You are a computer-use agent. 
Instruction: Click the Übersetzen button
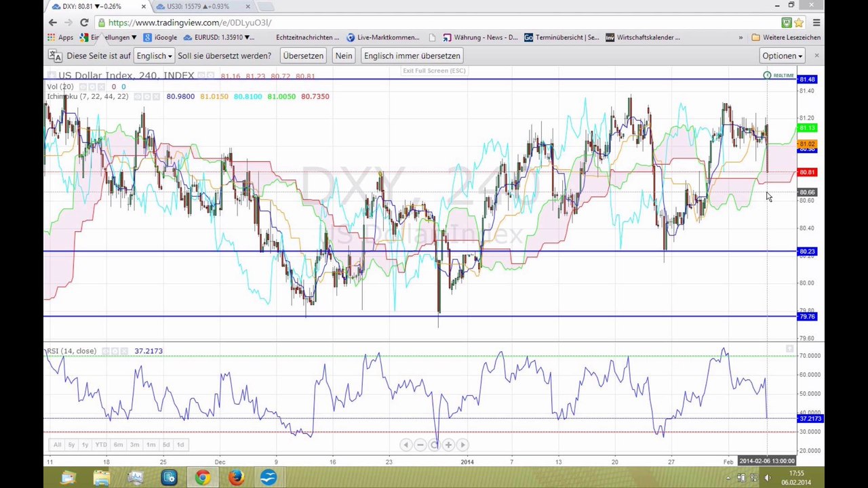303,56
